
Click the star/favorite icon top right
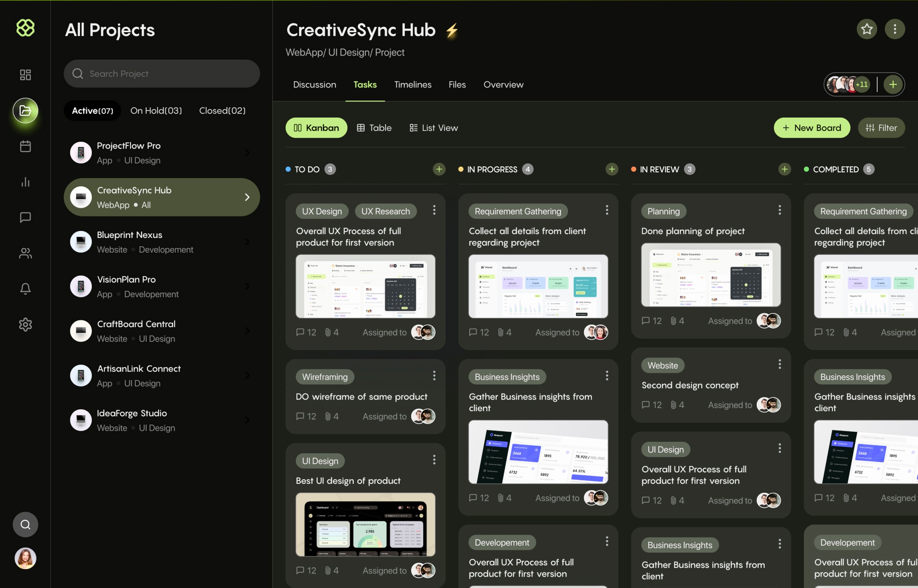pyautogui.click(x=867, y=29)
